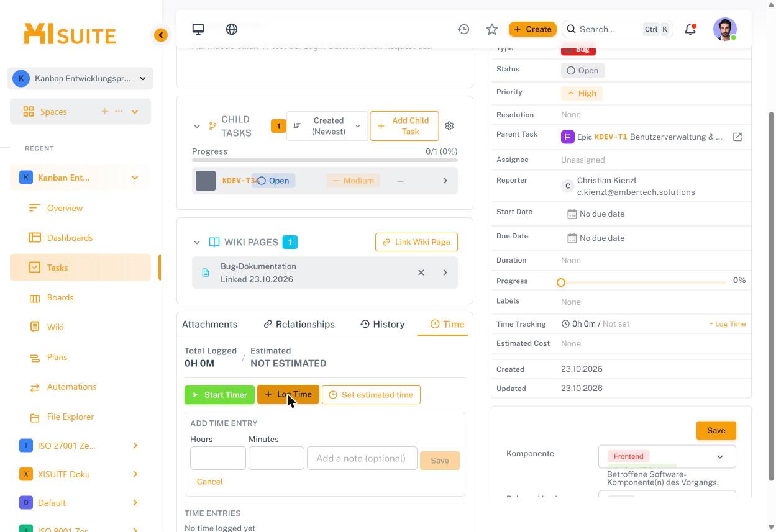
Task: Open the user avatar menu
Action: (x=725, y=29)
